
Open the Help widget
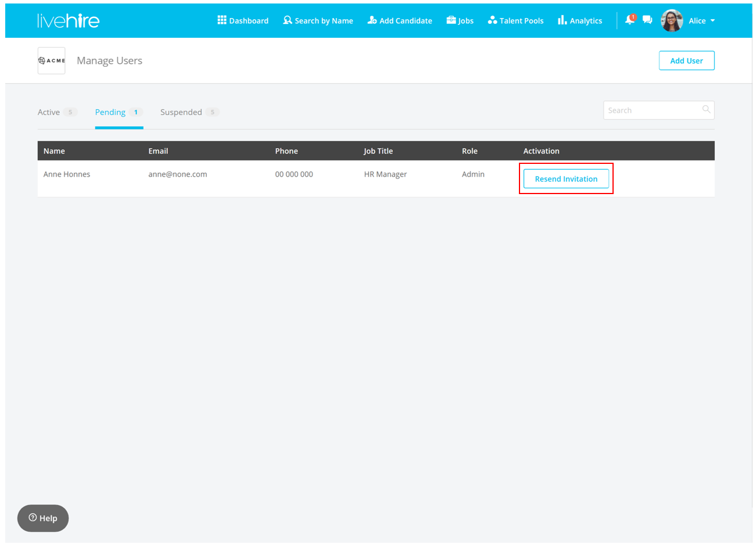[43, 518]
